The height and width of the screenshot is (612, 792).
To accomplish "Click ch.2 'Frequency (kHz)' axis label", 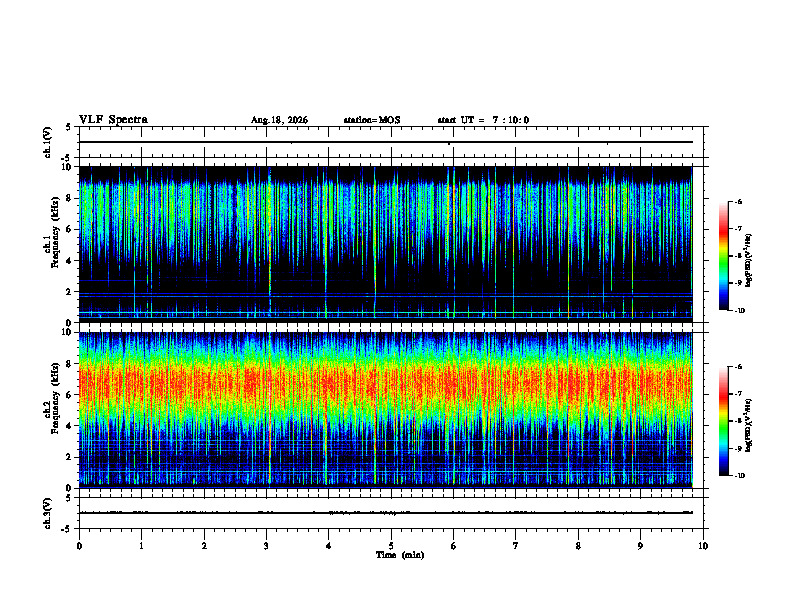I will coord(56,398).
